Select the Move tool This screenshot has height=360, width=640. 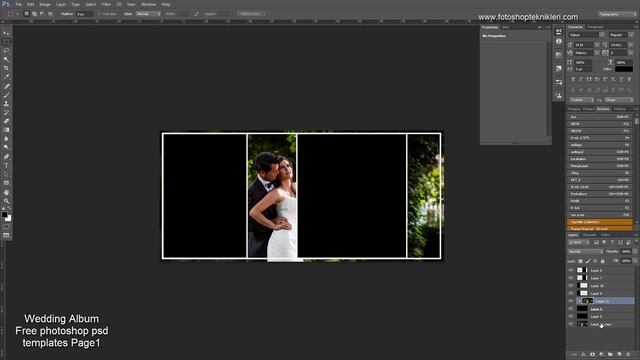6,33
